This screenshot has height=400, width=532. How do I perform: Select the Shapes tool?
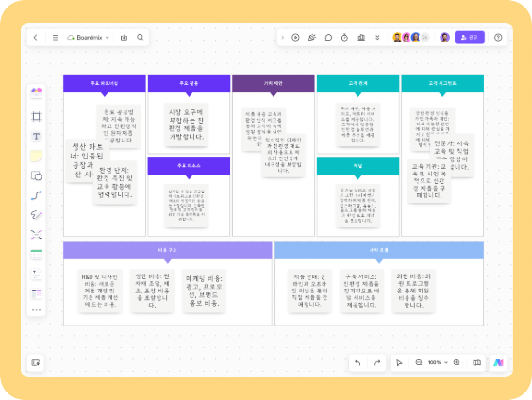pyautogui.click(x=36, y=175)
